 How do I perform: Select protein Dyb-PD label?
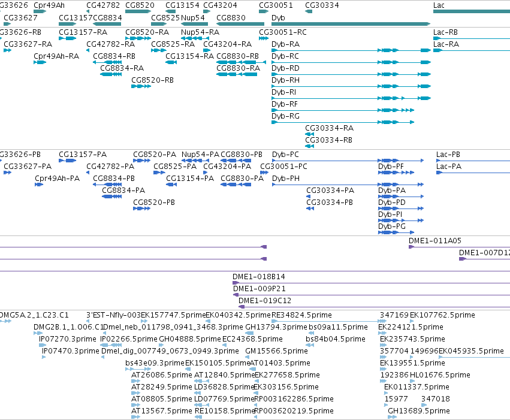[391, 203]
